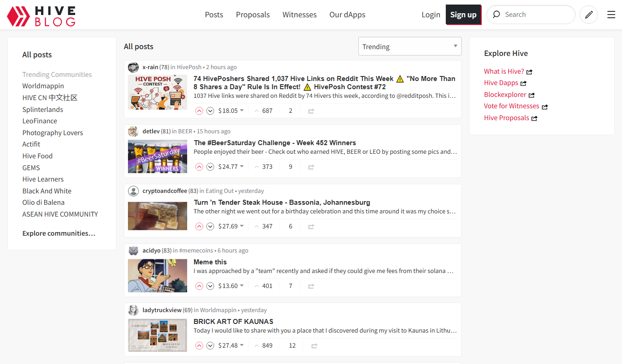The height and width of the screenshot is (364, 622).
Task: Open the Vote for Witnesses link
Action: tap(511, 106)
